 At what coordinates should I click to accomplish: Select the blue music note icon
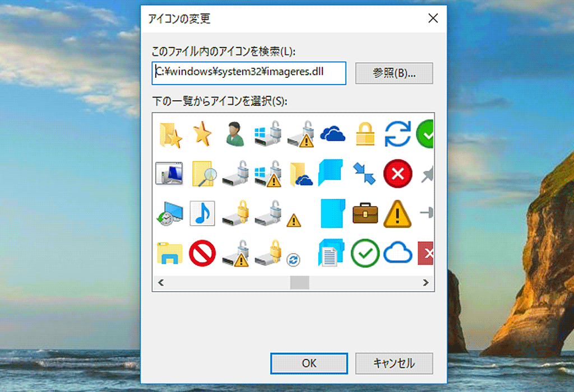point(202,213)
